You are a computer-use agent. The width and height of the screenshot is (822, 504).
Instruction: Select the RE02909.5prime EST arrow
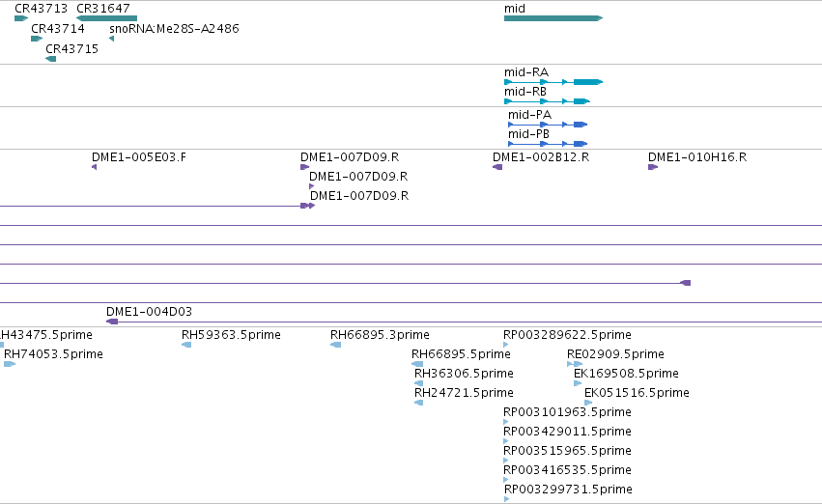pyautogui.click(x=575, y=364)
